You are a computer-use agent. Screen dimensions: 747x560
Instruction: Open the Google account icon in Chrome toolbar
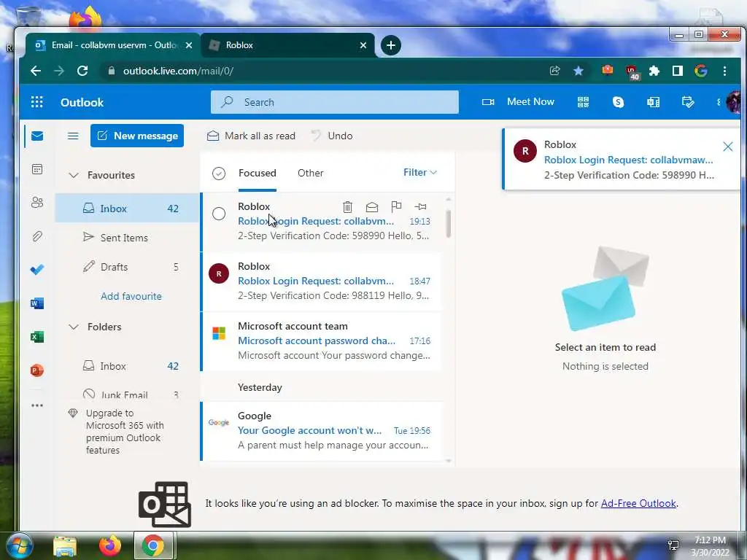[x=701, y=71]
